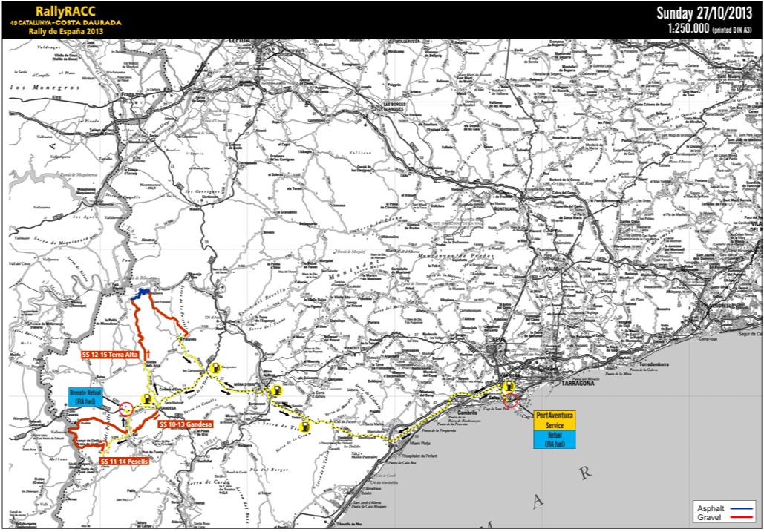Click the yellow PortAventura Service box
Image resolution: width=764 pixels, height=532 pixels.
[555, 421]
